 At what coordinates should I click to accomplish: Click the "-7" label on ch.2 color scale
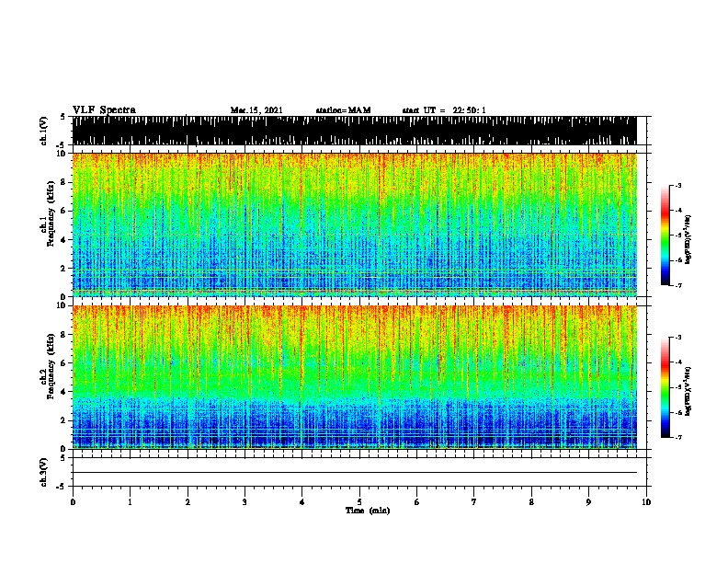click(x=678, y=437)
